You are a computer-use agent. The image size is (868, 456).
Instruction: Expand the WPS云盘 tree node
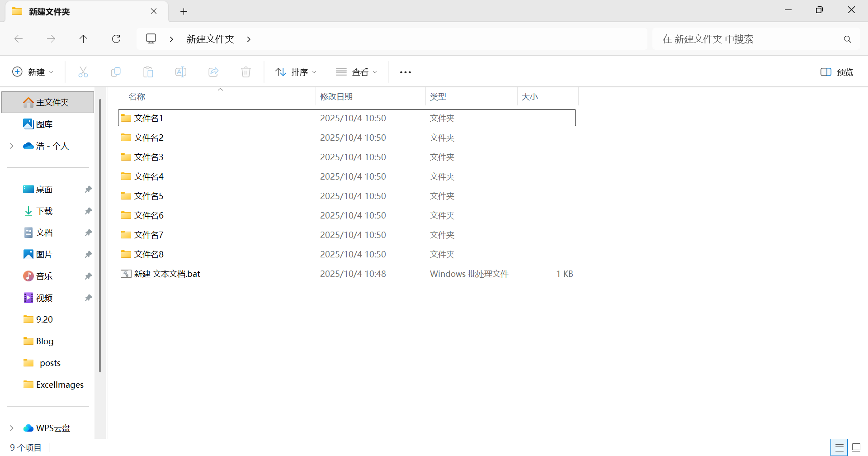12,428
